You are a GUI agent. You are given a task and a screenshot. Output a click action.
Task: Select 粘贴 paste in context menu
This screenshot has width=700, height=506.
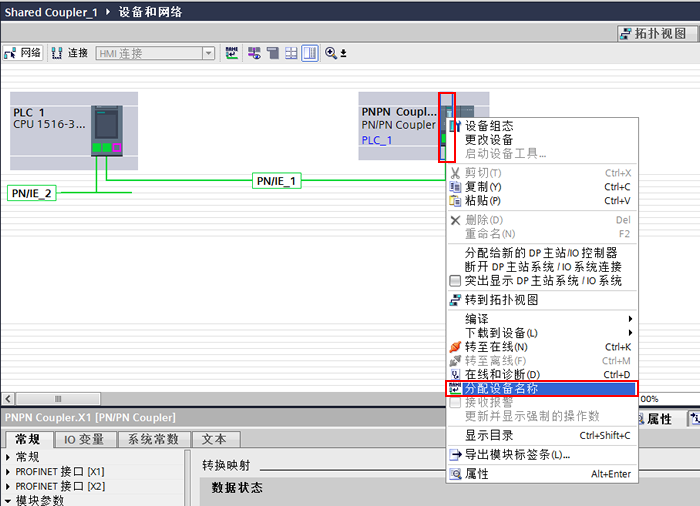(x=542, y=201)
